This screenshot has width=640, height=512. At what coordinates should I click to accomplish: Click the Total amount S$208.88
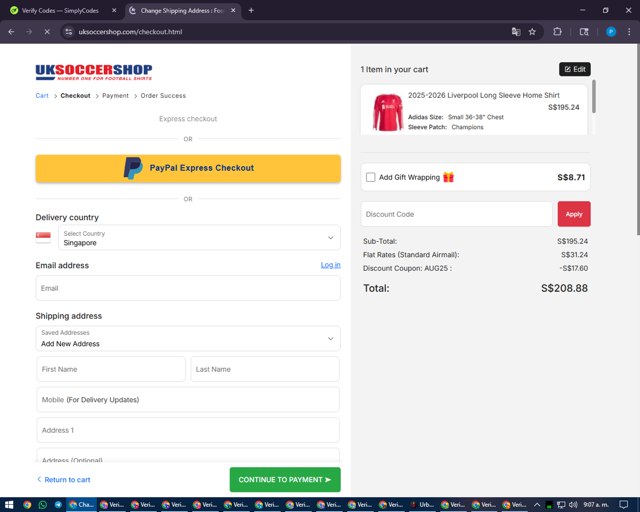pos(564,288)
